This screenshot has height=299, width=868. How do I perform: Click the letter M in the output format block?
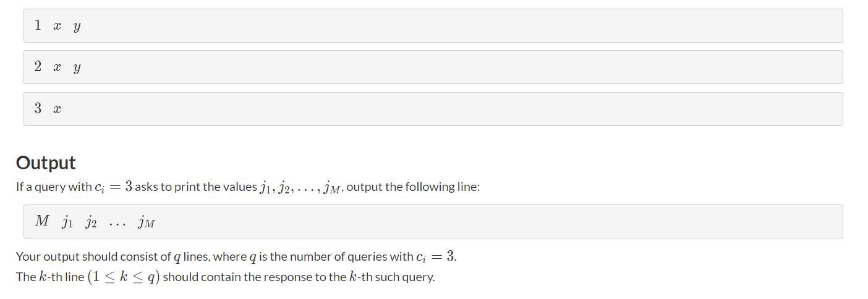[42, 221]
